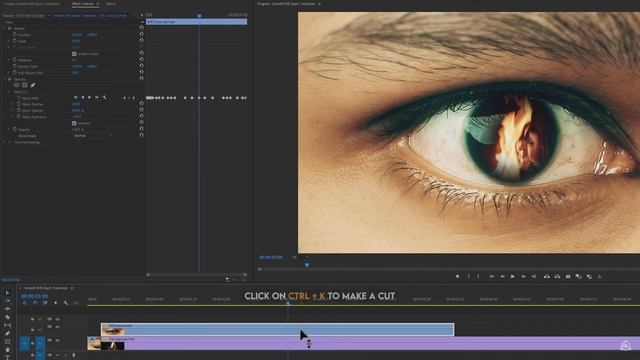Add a marker from timeline header
Viewport: 640px width, 360px height.
click(x=56, y=303)
